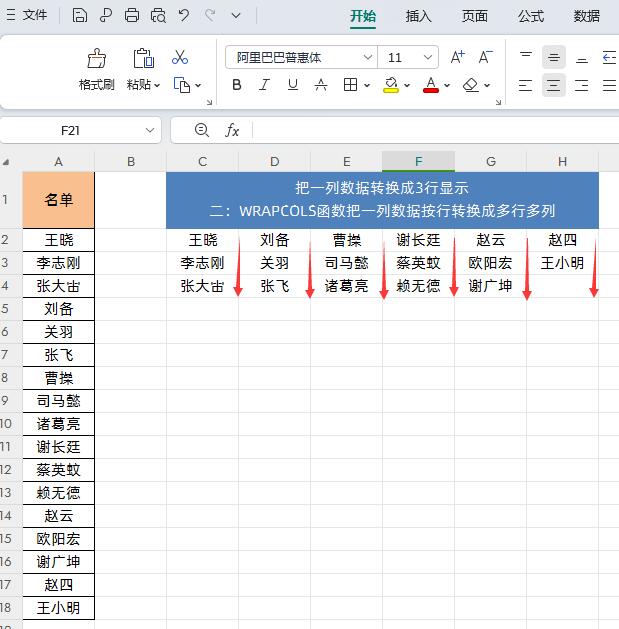
Task: Switch to the 公式 tab
Action: click(x=531, y=16)
